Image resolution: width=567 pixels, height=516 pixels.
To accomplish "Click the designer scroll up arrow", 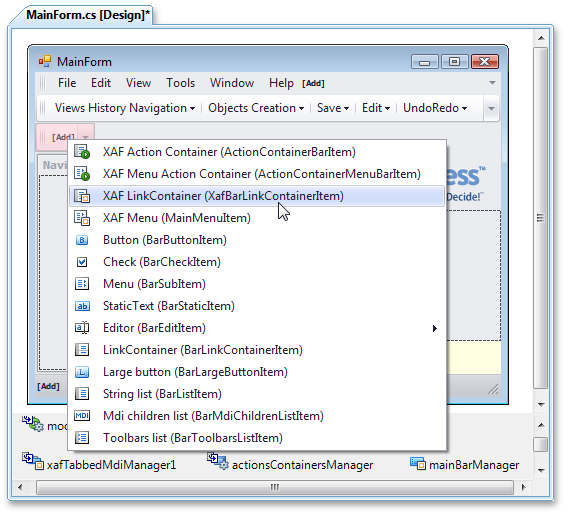I will click(541, 38).
